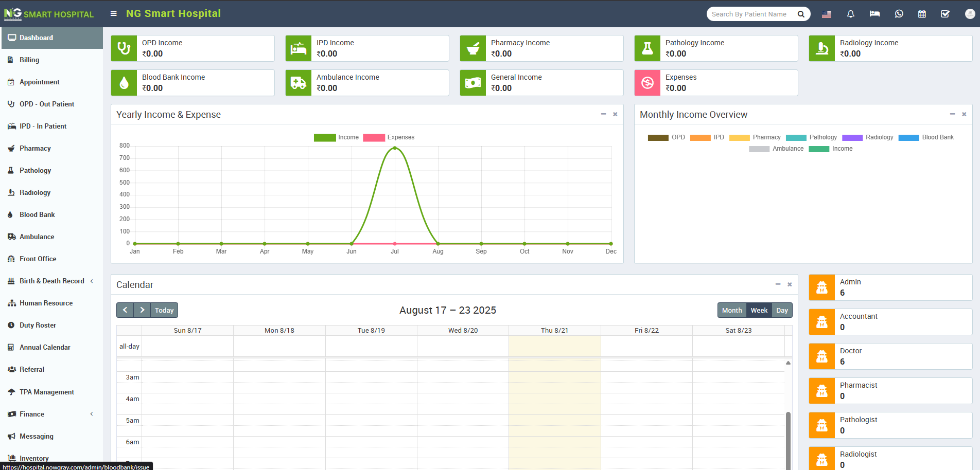This screenshot has width=980, height=470.
Task: Click the Today calendar button
Action: pyautogui.click(x=164, y=310)
